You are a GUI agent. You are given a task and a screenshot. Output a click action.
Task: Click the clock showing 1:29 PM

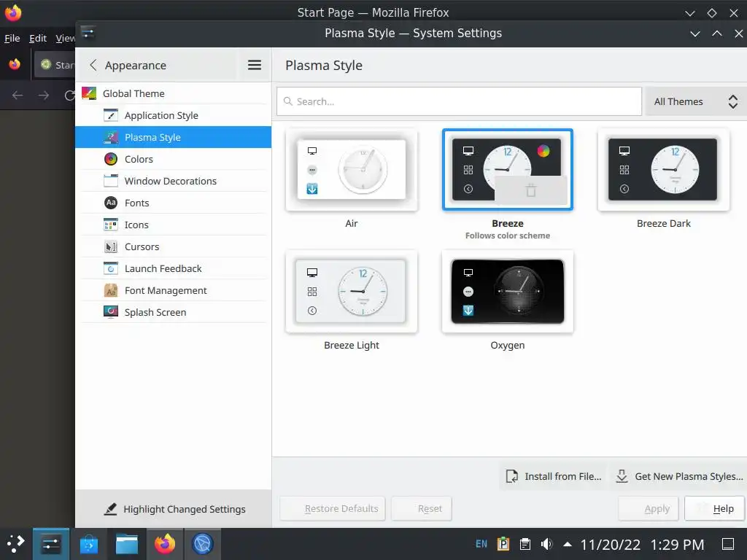(x=677, y=544)
